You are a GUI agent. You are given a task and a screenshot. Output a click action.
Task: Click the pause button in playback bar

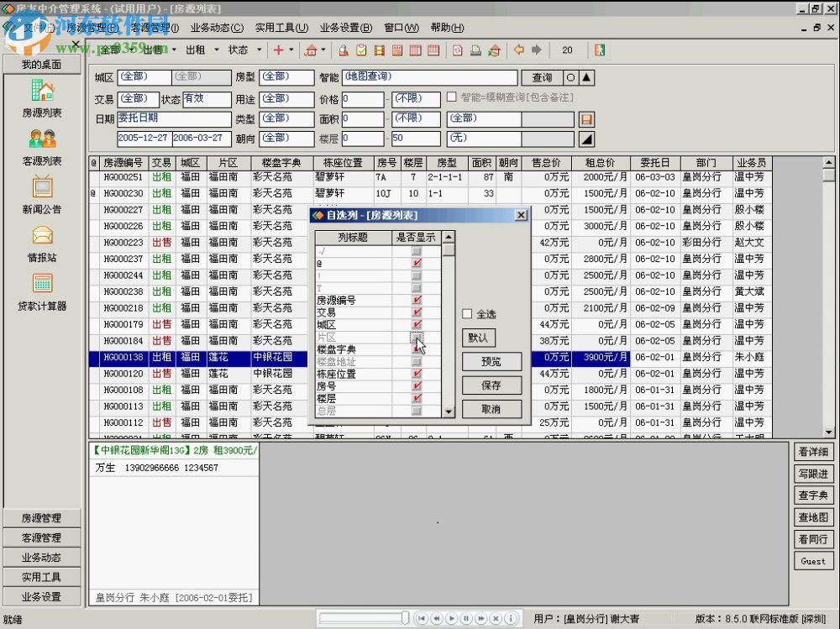[465, 619]
